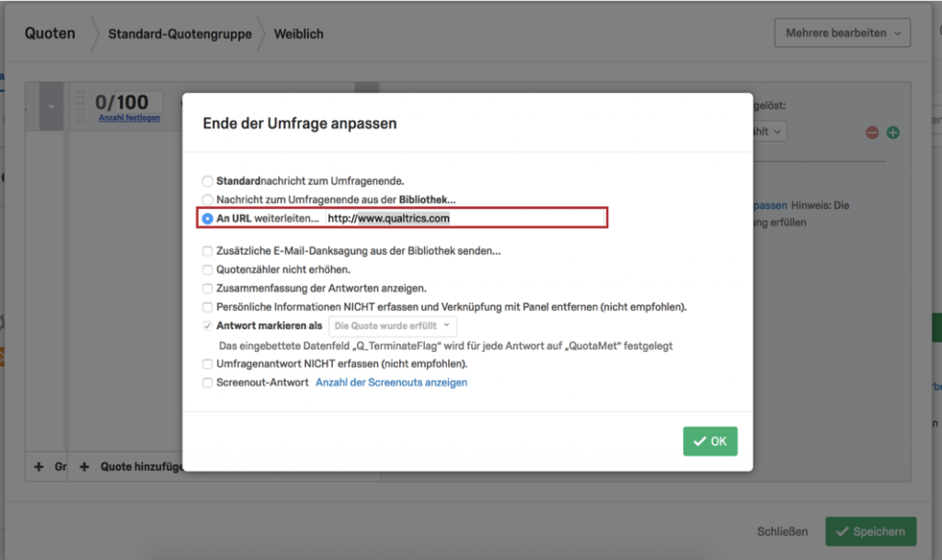The image size is (942, 560).
Task: Check Umfragenantwort NICHT erfassen option
Action: click(x=207, y=364)
